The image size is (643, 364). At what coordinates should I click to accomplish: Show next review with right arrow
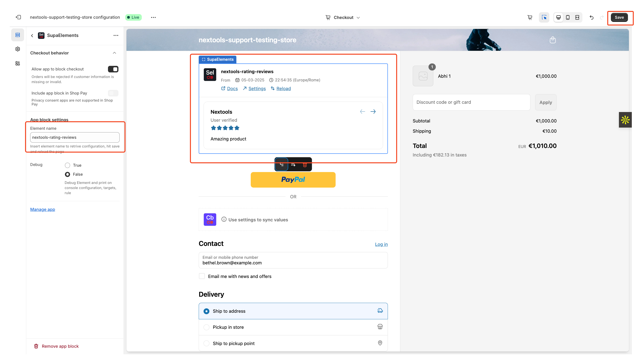tap(373, 112)
